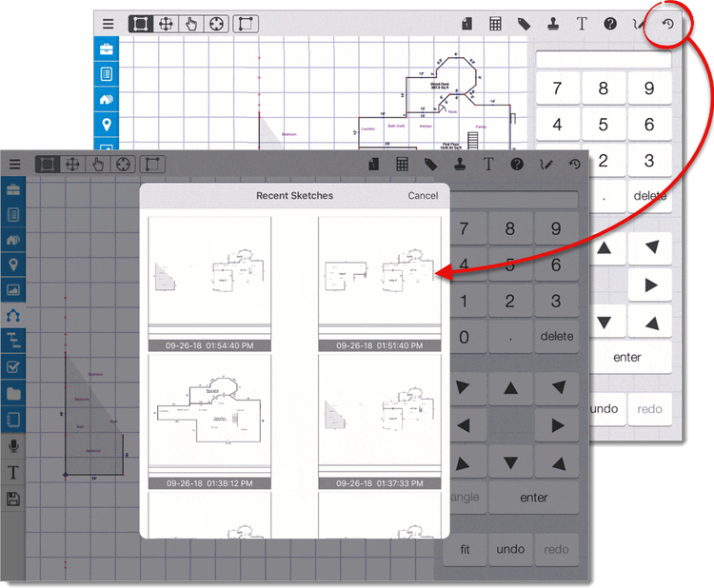Image resolution: width=714 pixels, height=588 pixels.
Task: Click the freehand pen icon in front window toolbar
Action: click(x=546, y=165)
